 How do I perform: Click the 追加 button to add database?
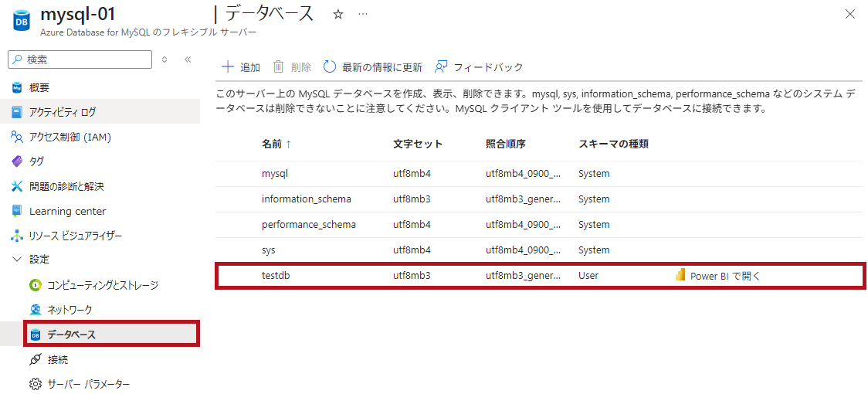[x=241, y=67]
